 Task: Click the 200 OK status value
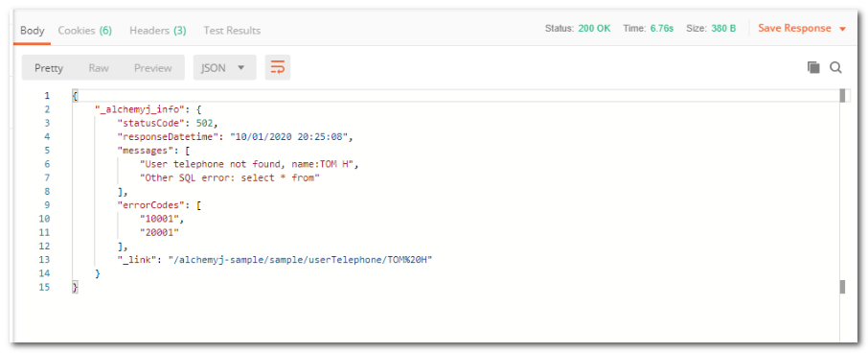click(x=594, y=28)
